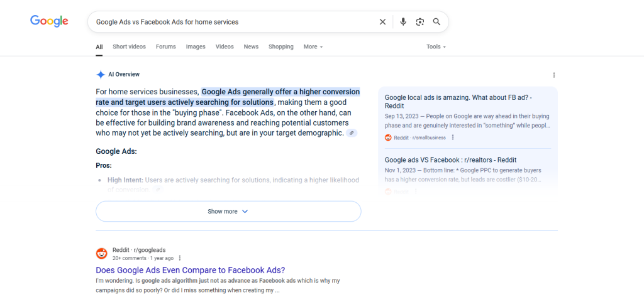The width and height of the screenshot is (644, 299).
Task: Click Reddit icon on r/smallbusiness source
Action: pos(388,138)
